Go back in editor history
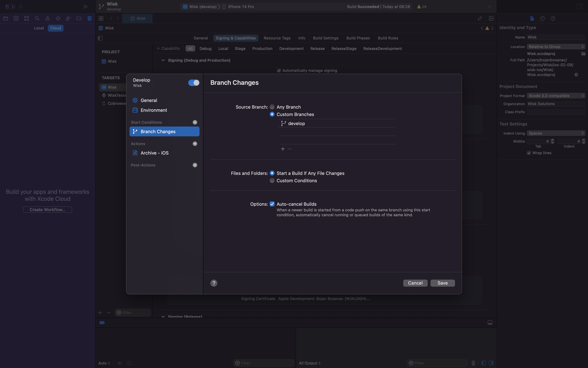This screenshot has height=368, width=588. click(111, 18)
